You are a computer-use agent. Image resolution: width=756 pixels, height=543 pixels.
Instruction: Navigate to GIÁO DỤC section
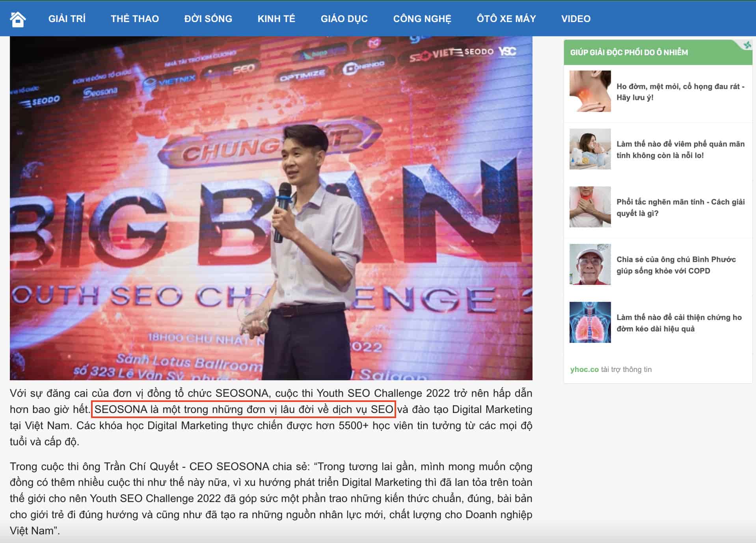(344, 19)
